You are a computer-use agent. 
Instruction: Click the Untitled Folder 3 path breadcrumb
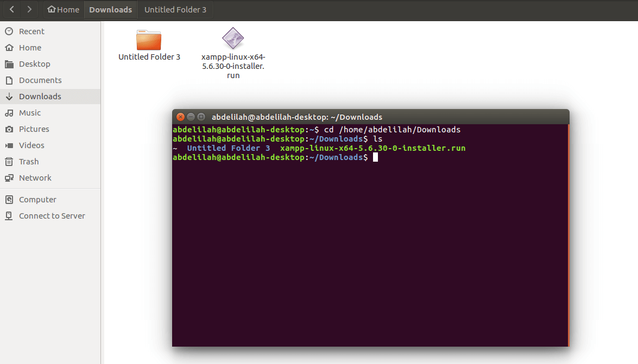[175, 9]
